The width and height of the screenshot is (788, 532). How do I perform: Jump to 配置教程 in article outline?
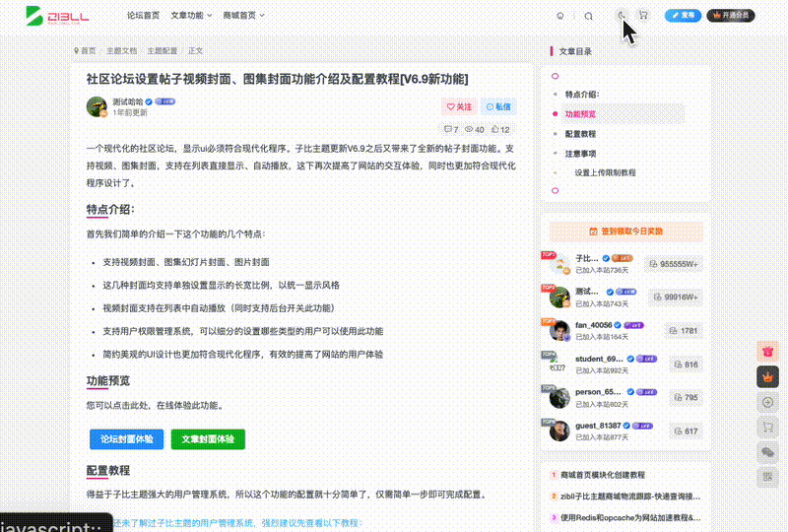(580, 134)
